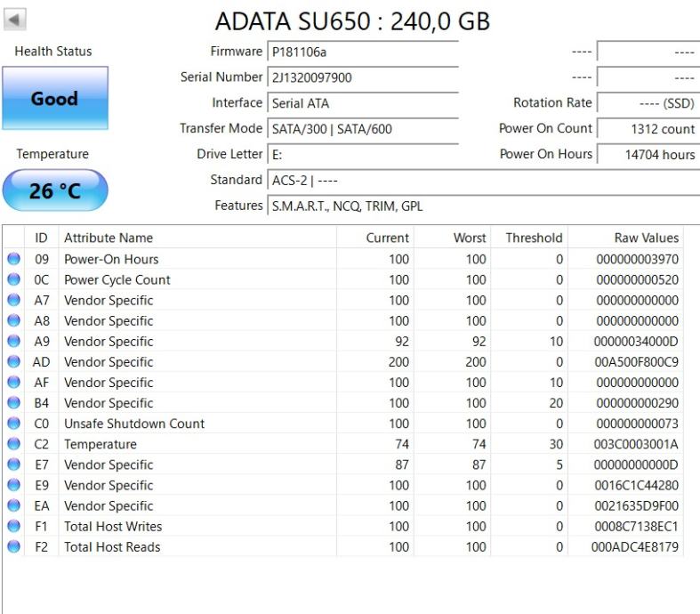Click the Interface field Serial ATA
The width and height of the screenshot is (700, 614).
363,103
